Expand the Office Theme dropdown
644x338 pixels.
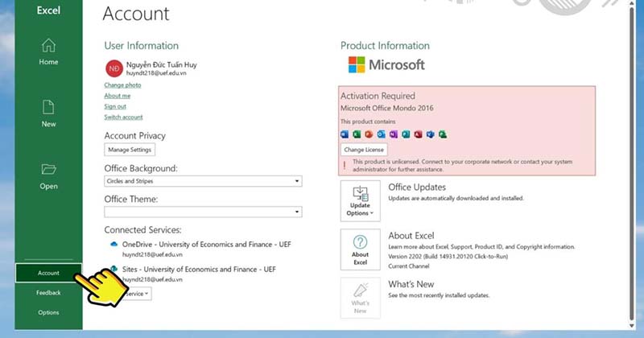tap(203, 212)
